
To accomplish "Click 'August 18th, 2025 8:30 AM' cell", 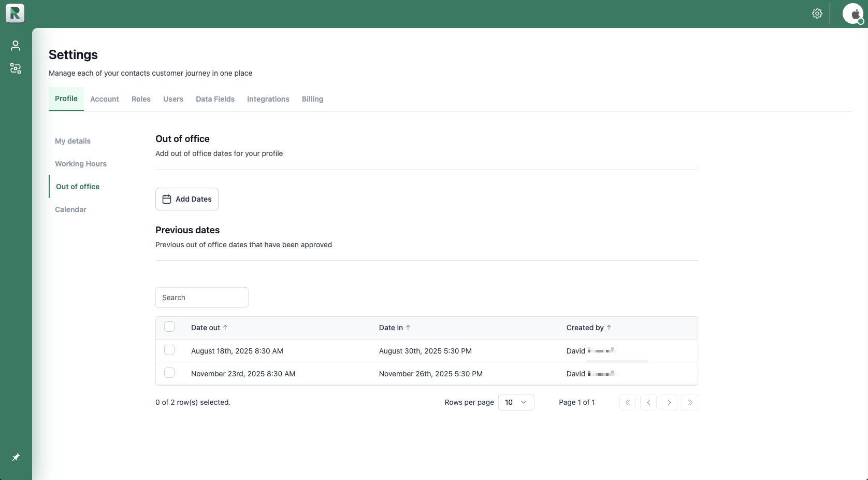I will (237, 351).
